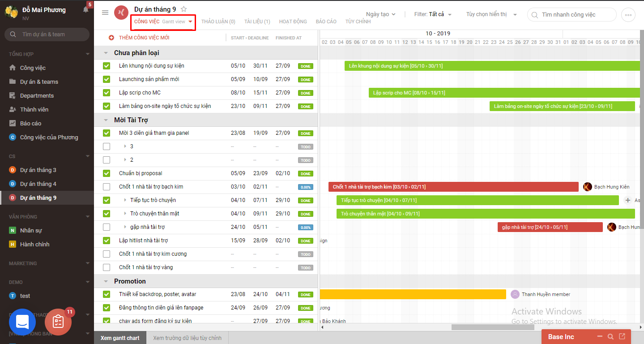This screenshot has height=344, width=644.
Task: Open the Filter: Tất cả dropdown
Action: coord(433,14)
